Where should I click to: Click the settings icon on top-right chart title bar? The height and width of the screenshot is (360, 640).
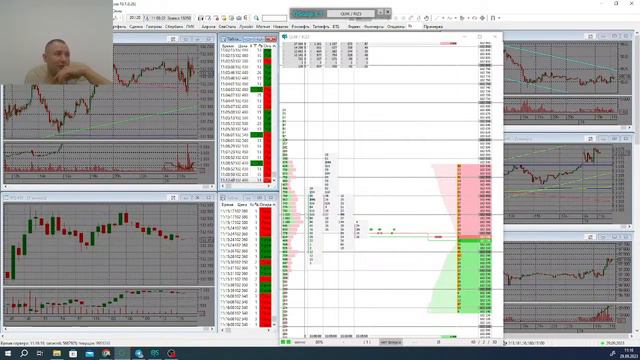591,36
